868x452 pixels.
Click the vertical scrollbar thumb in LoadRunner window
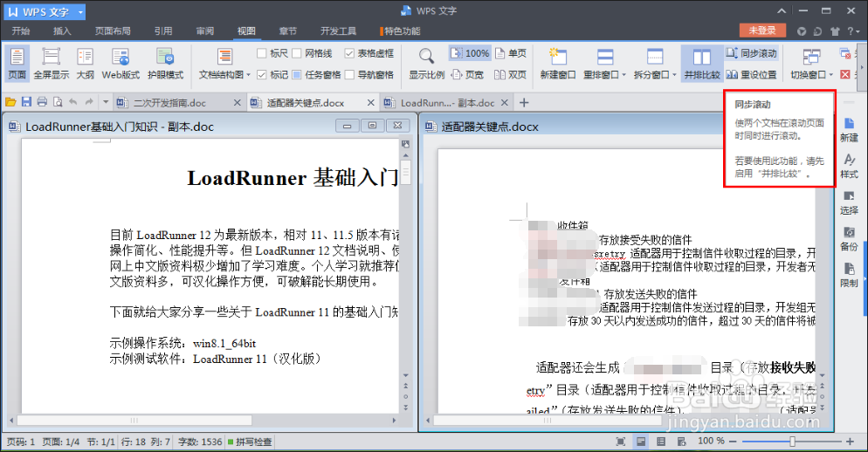click(406, 172)
